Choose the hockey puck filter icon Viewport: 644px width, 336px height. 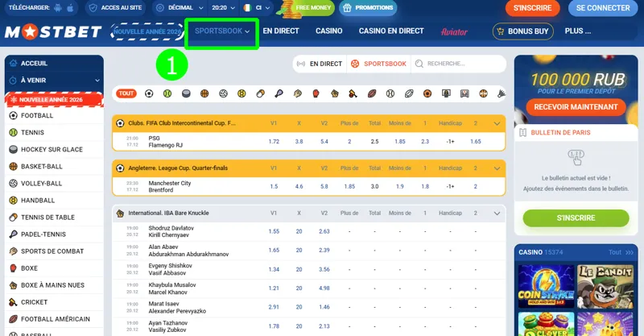(186, 93)
